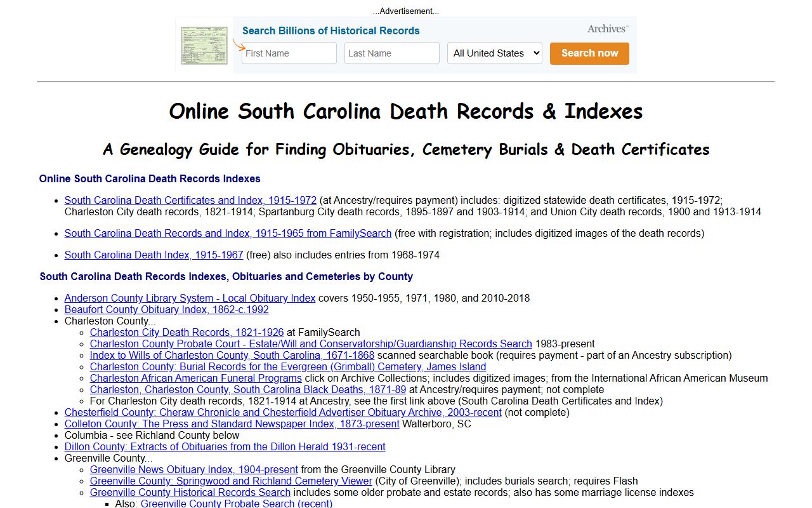Open Anderson County Library System Obituary Index
The width and height of the screenshot is (812, 508).
[190, 298]
